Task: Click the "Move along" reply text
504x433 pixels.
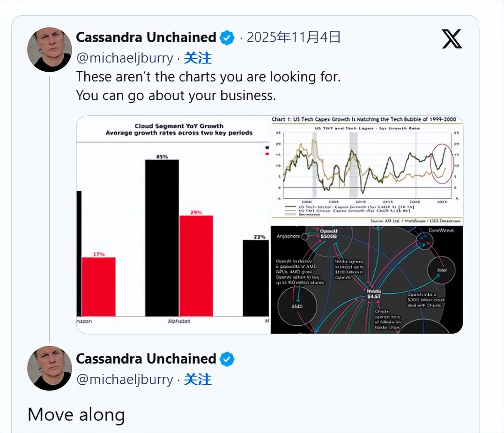Action: 76,415
